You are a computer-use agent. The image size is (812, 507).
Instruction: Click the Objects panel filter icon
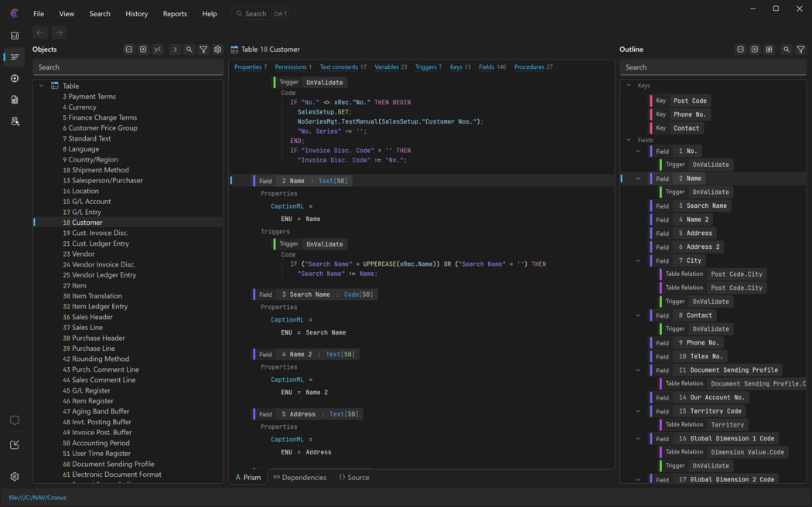(203, 49)
